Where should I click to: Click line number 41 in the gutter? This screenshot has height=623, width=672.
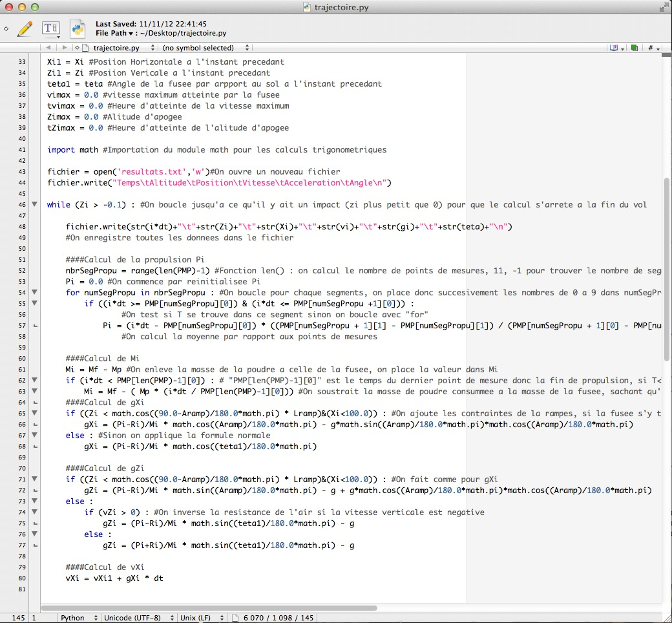point(22,150)
